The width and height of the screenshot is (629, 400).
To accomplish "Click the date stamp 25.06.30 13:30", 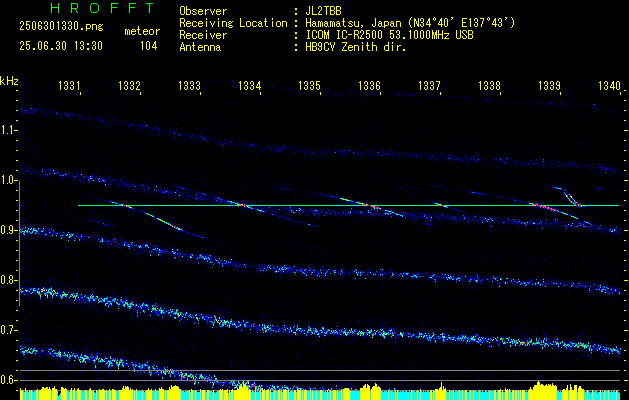I will 61,46.
